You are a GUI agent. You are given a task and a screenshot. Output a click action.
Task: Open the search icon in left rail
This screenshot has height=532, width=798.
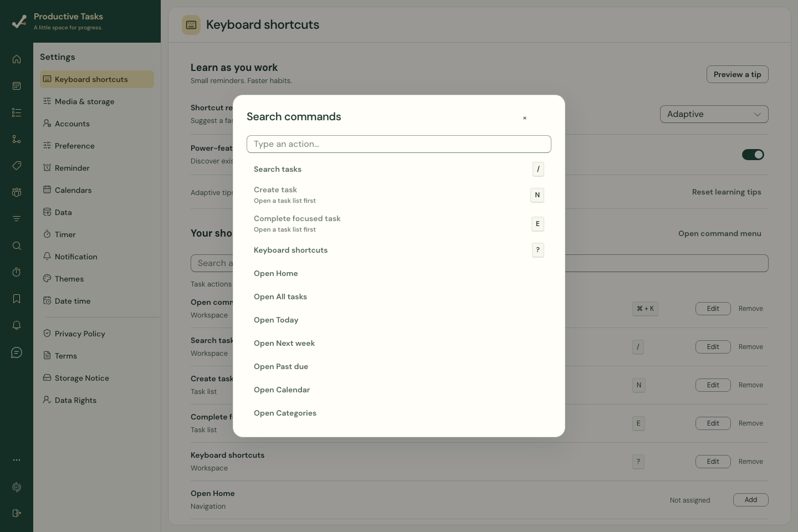17,245
